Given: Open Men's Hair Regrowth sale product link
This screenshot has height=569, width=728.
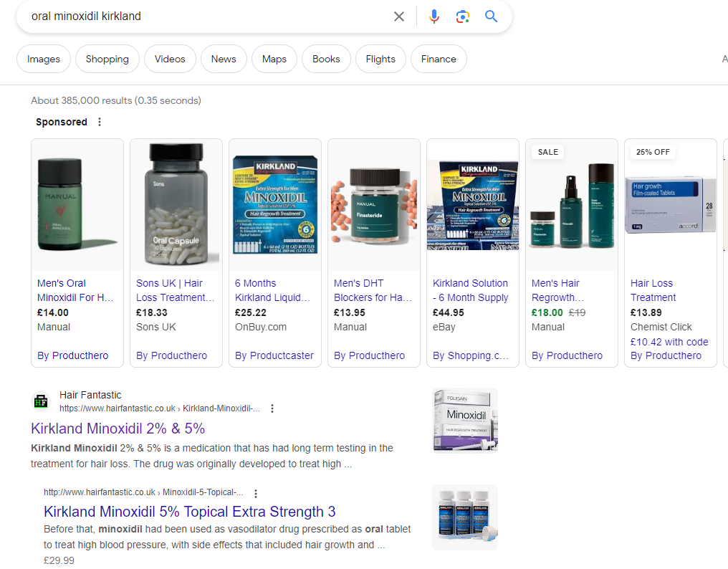Looking at the screenshot, I should tap(557, 290).
